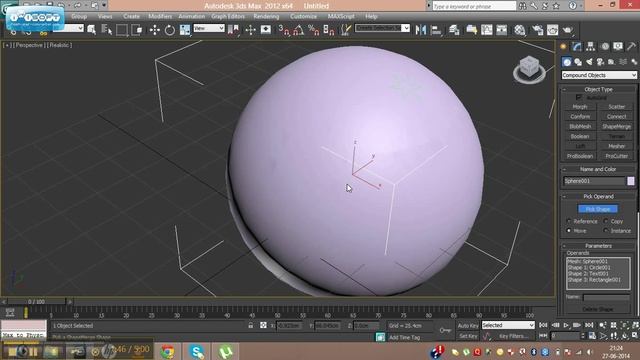Screen dimensions: 640x360
Task: Click the Boolean object type button
Action: (580, 136)
